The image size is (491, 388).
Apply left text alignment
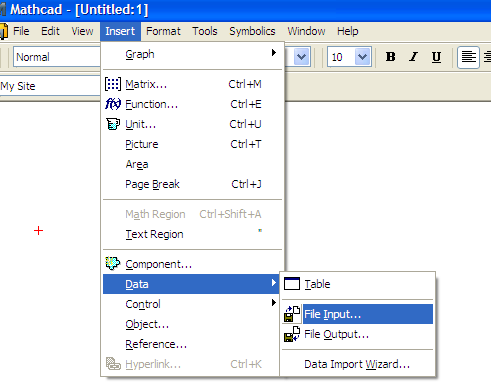click(x=468, y=57)
